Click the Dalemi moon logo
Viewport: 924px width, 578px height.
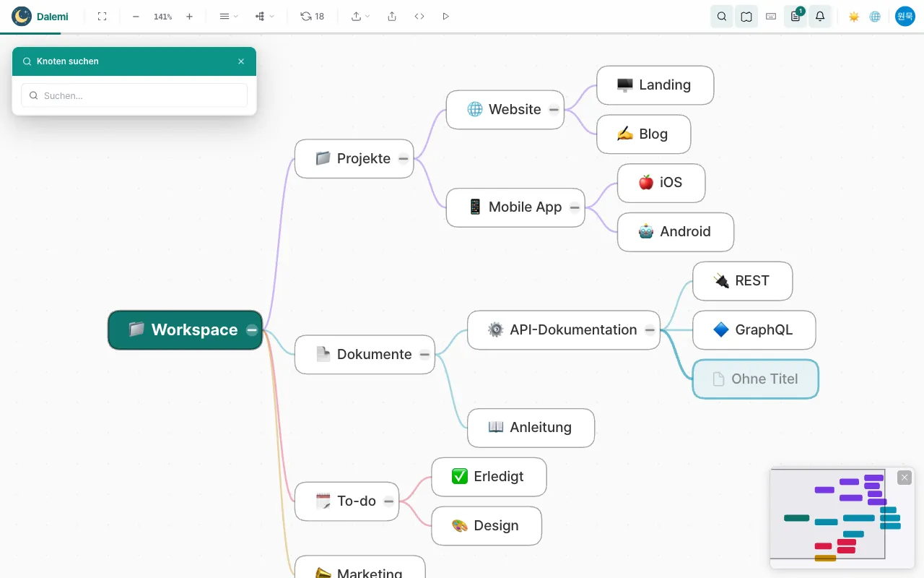pos(22,16)
